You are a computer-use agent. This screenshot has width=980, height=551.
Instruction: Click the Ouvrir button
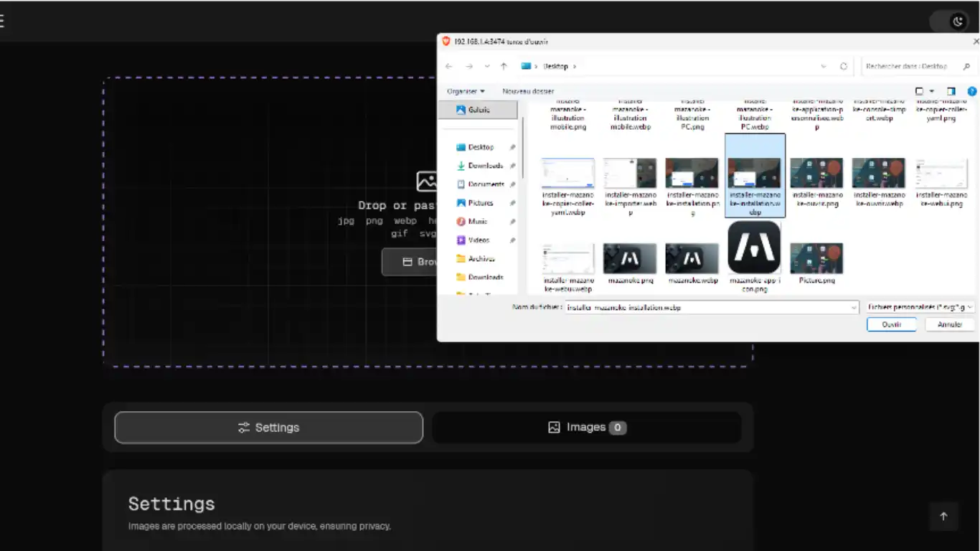pos(891,324)
